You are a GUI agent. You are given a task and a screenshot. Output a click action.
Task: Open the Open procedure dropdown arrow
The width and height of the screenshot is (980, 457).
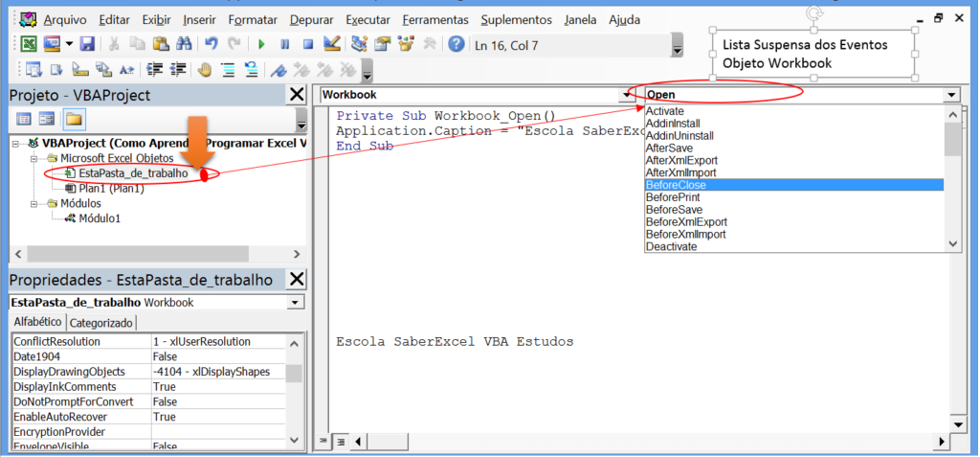[950, 95]
